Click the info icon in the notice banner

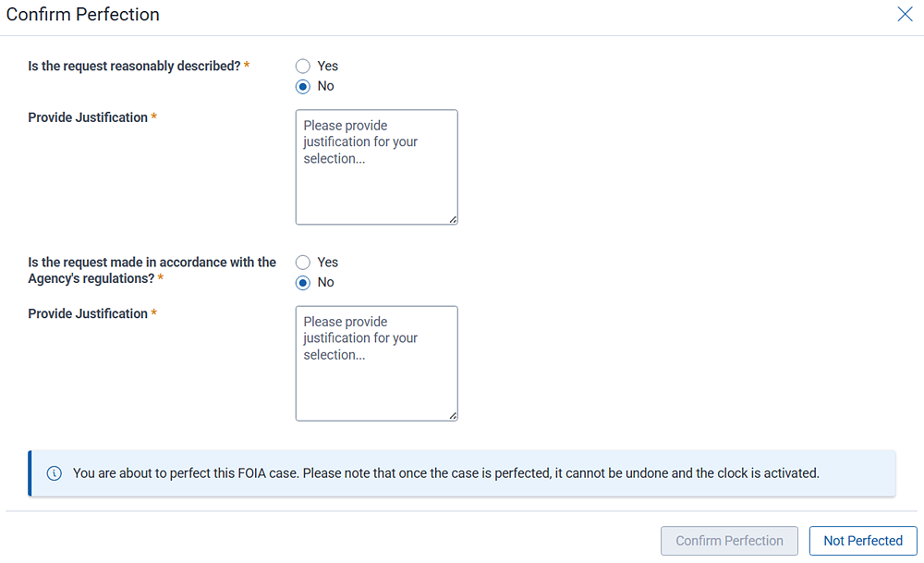(54, 472)
